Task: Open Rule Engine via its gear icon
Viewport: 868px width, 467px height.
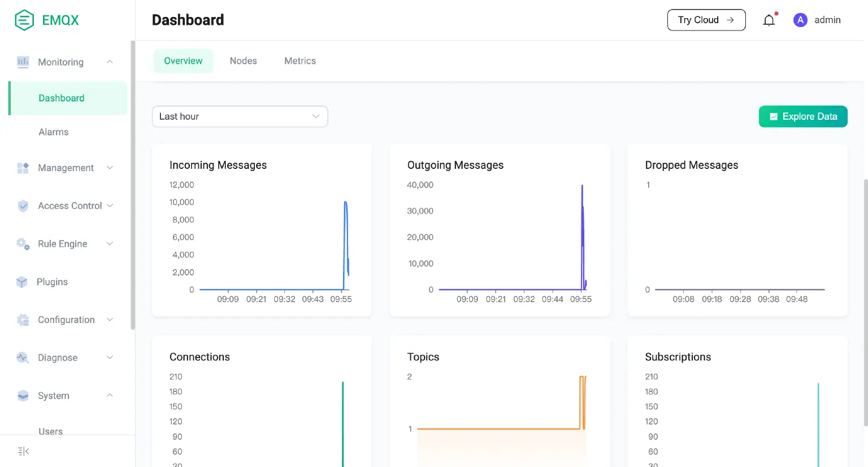Action: 23,243
